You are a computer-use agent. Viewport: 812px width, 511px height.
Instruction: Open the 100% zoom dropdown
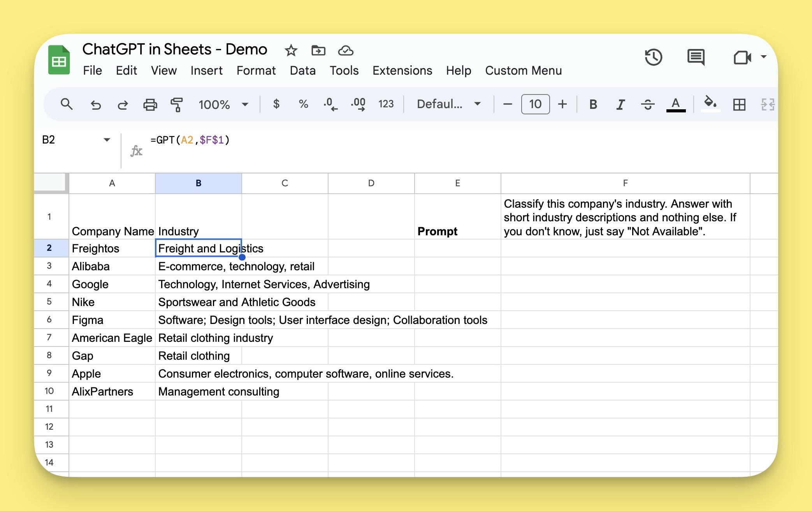(x=223, y=104)
